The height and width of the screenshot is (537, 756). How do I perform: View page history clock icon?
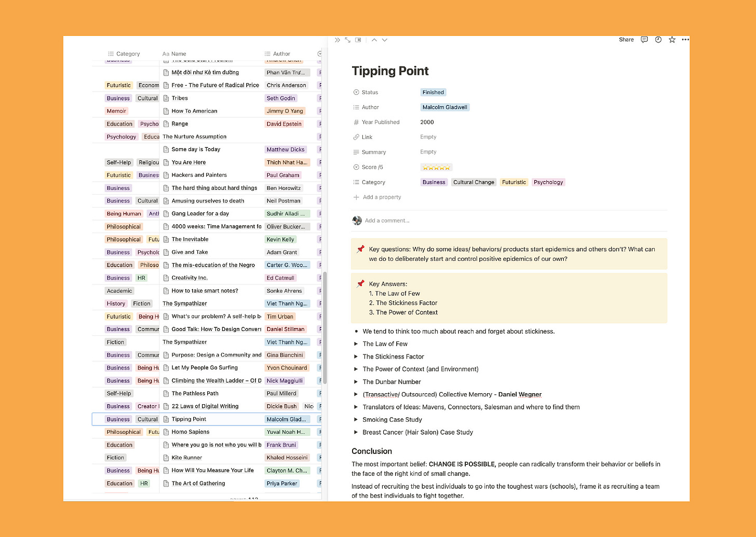658,39
